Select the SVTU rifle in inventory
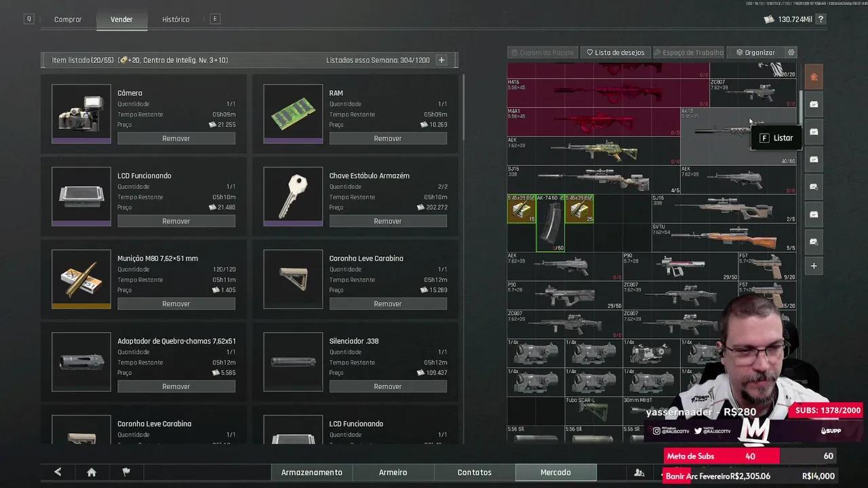This screenshot has width=868, height=488. pos(724,237)
